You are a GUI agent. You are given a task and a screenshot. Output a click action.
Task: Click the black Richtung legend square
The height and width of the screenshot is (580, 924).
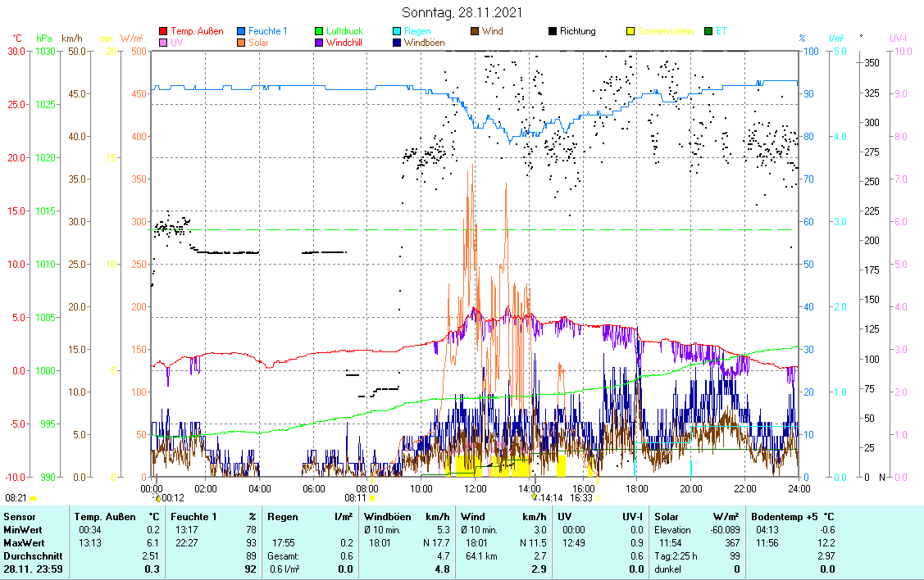(553, 32)
